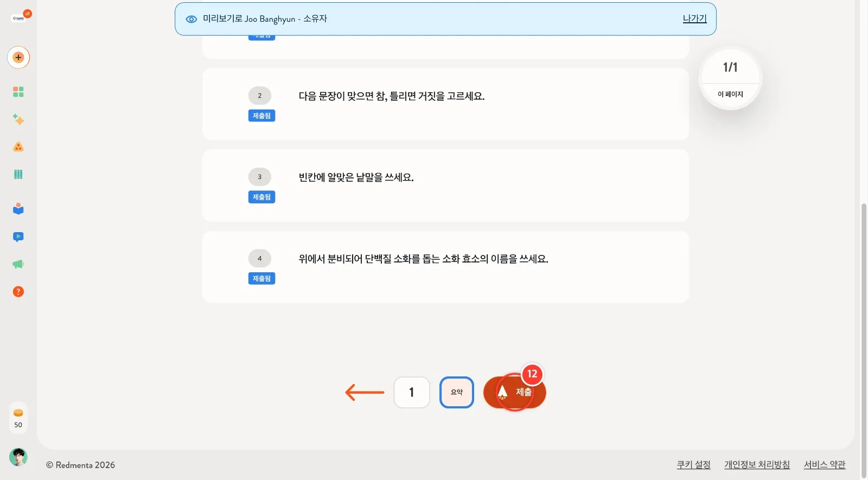Click the 나가기 exit link
Screen dimensions: 868x480
tap(694, 18)
